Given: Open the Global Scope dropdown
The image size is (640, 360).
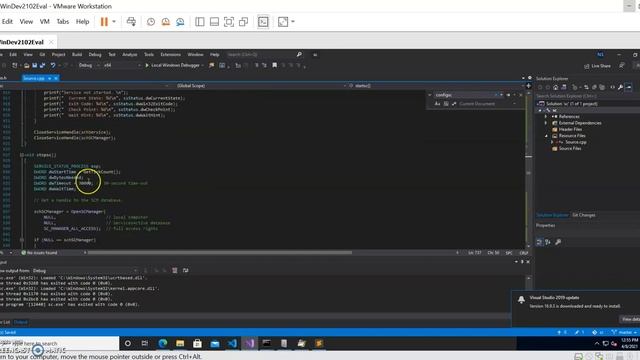Looking at the screenshot, I should [257, 86].
